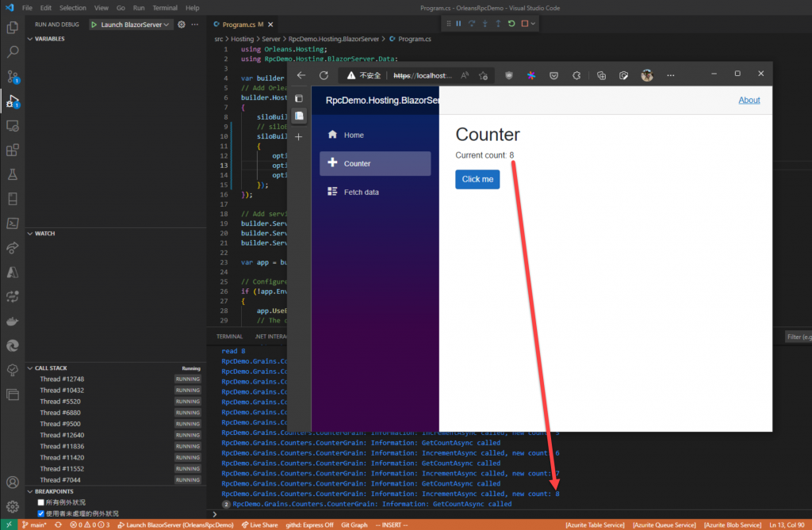Click Server breadcrumb segment
The height and width of the screenshot is (530, 812).
(x=271, y=39)
